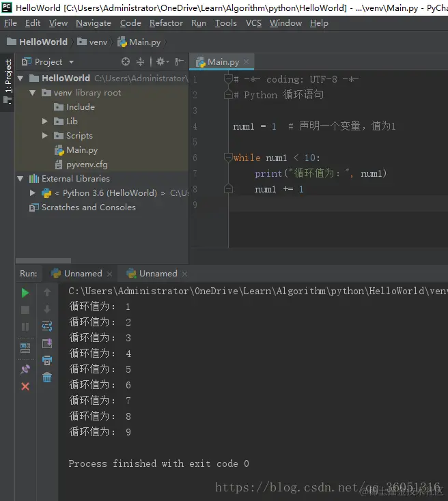Click the Restore layout icon in Run panel
The width and height of the screenshot is (448, 501).
click(25, 348)
